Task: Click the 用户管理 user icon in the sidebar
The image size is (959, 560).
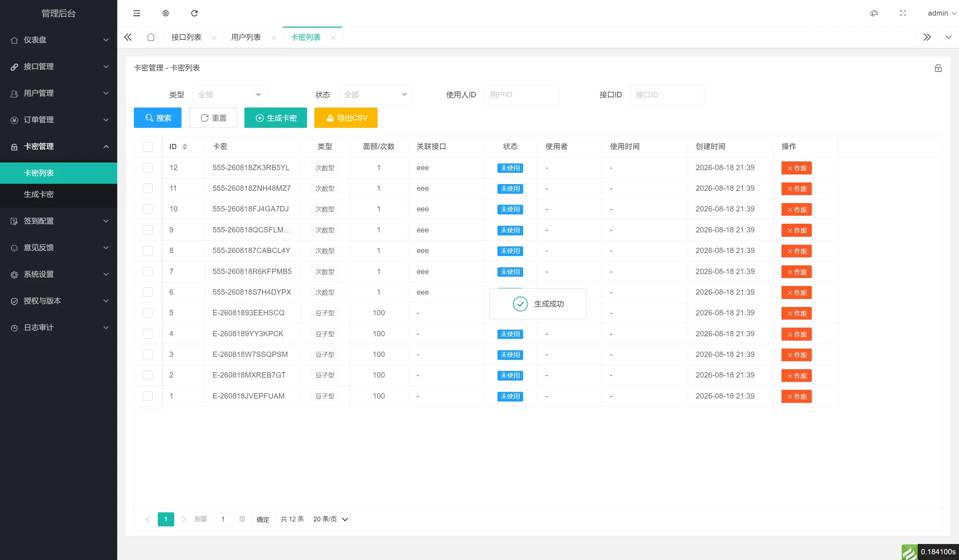Action: 14,94
